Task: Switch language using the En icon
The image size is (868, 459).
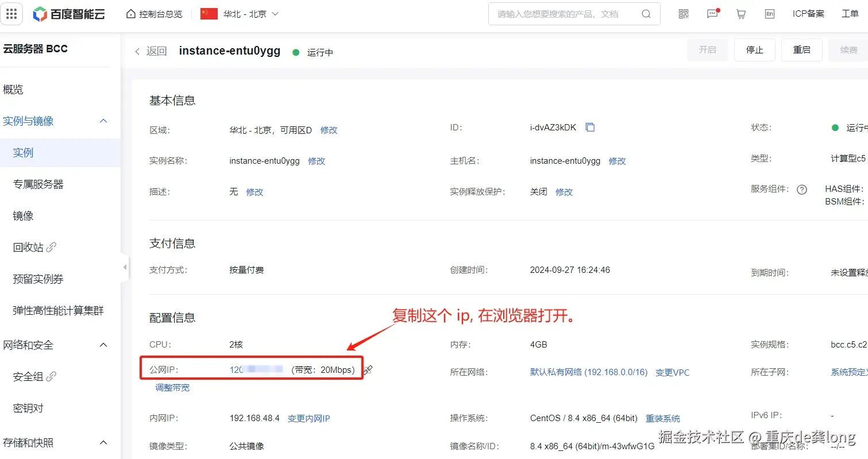Action: coord(769,13)
